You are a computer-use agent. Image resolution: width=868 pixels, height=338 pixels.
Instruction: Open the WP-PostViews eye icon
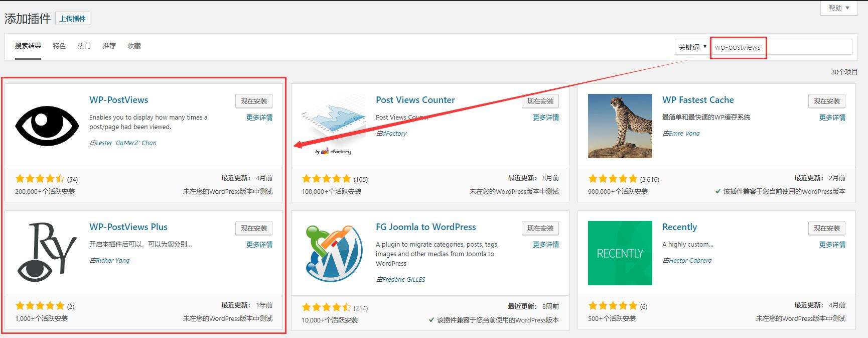point(47,126)
